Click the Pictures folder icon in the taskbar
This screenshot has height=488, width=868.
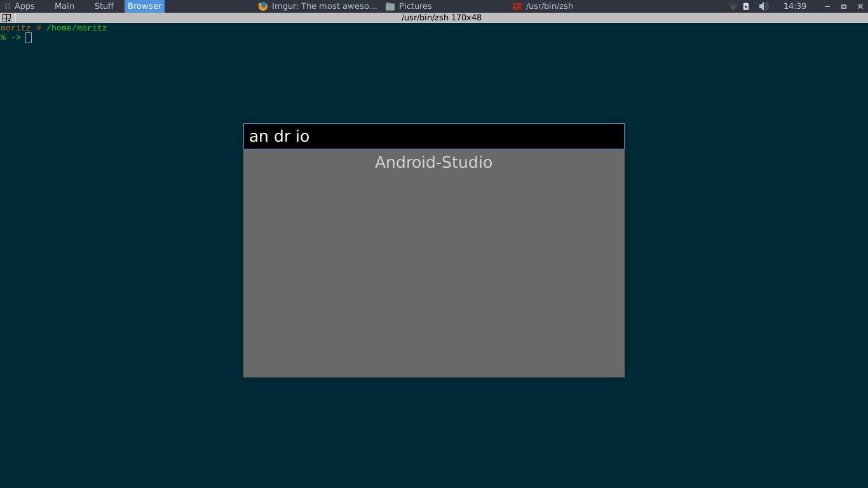(x=390, y=6)
